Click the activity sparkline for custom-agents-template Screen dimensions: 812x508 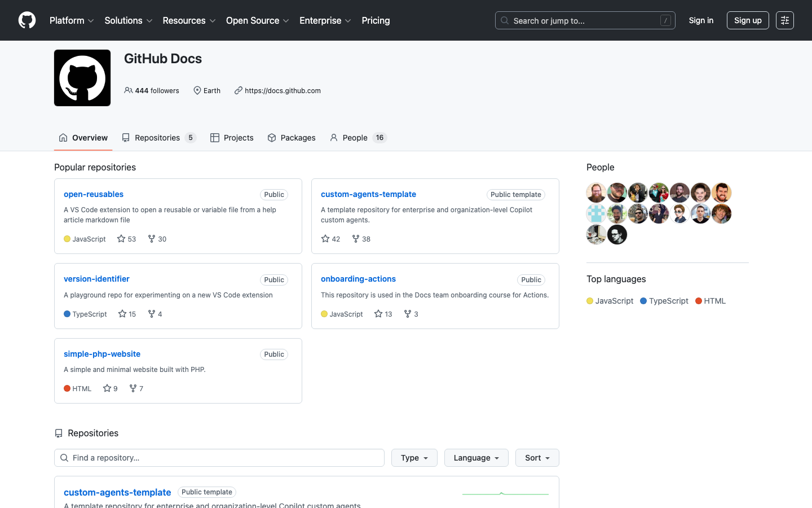505,494
